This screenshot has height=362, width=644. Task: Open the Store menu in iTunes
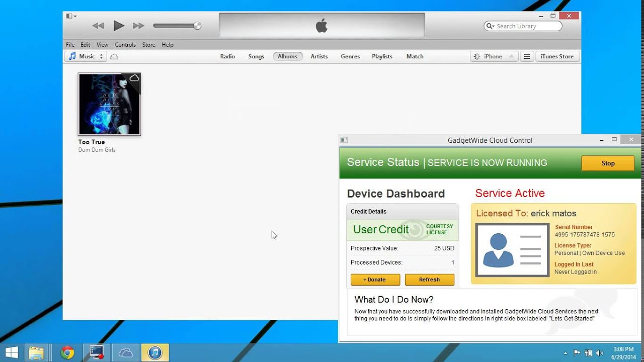coord(148,45)
